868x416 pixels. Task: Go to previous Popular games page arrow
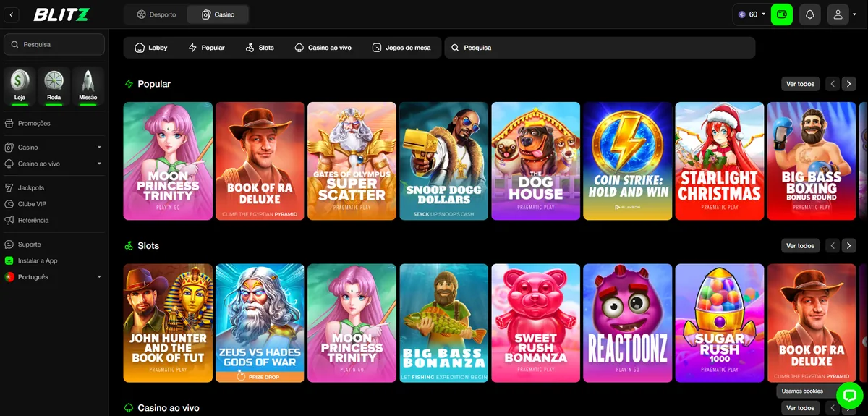tap(833, 84)
